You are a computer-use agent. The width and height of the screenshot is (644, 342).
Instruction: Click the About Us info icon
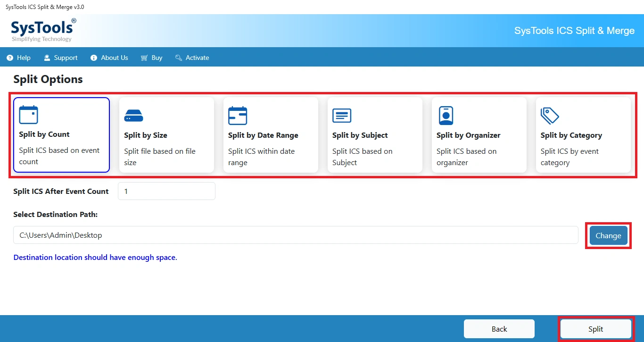click(x=94, y=58)
